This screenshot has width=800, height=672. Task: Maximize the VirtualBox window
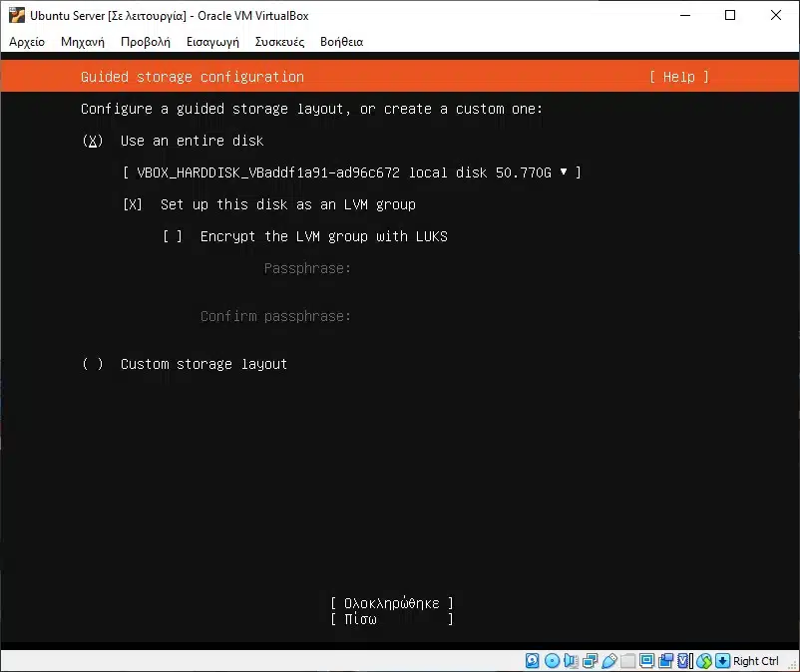coord(730,15)
